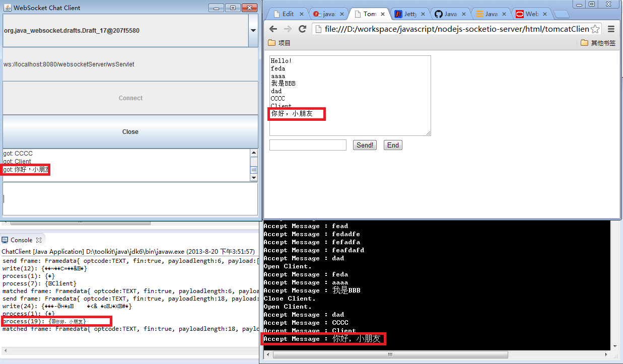Screen dimensions: 623x364
Task: Focus the web page message input
Action: pos(308,145)
